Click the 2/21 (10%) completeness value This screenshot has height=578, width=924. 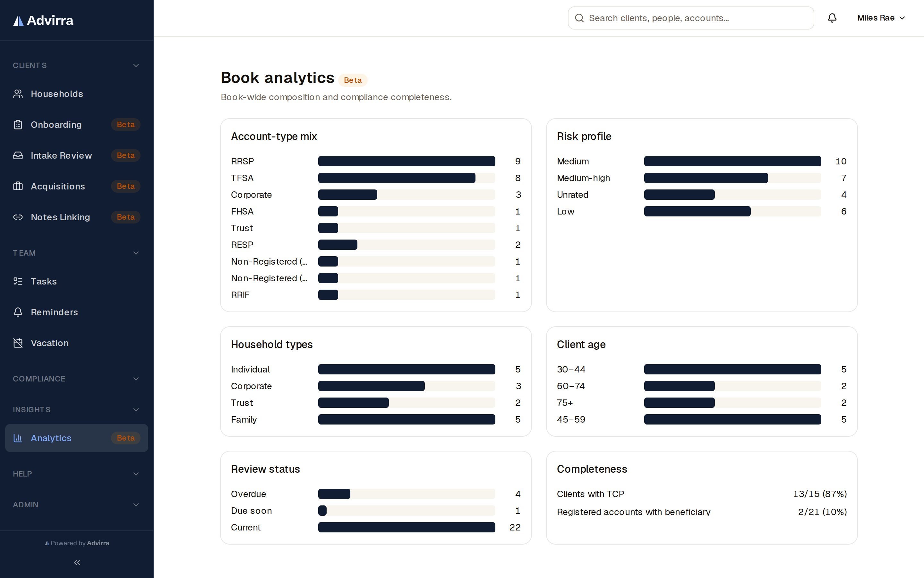pos(822,512)
